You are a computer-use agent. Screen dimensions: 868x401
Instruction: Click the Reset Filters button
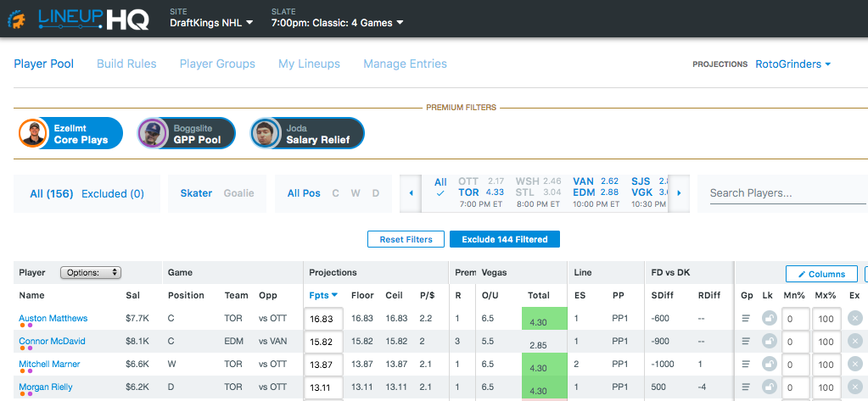406,239
